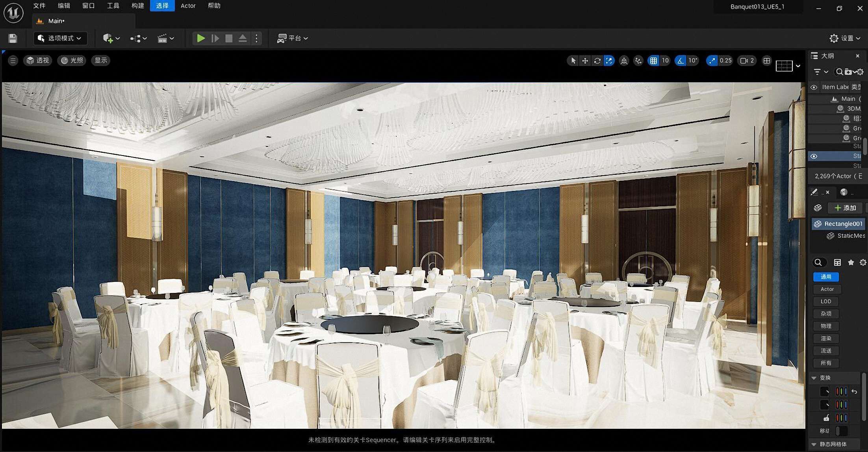The width and height of the screenshot is (868, 452).
Task: Click the Eject button in play controls
Action: coord(243,38)
